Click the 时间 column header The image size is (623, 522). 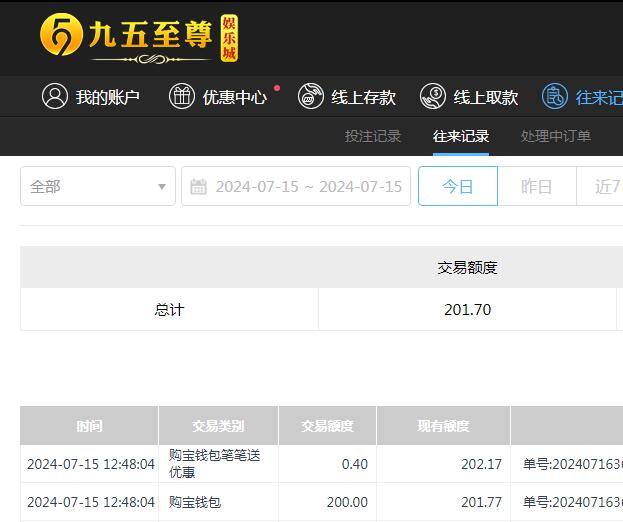89,426
